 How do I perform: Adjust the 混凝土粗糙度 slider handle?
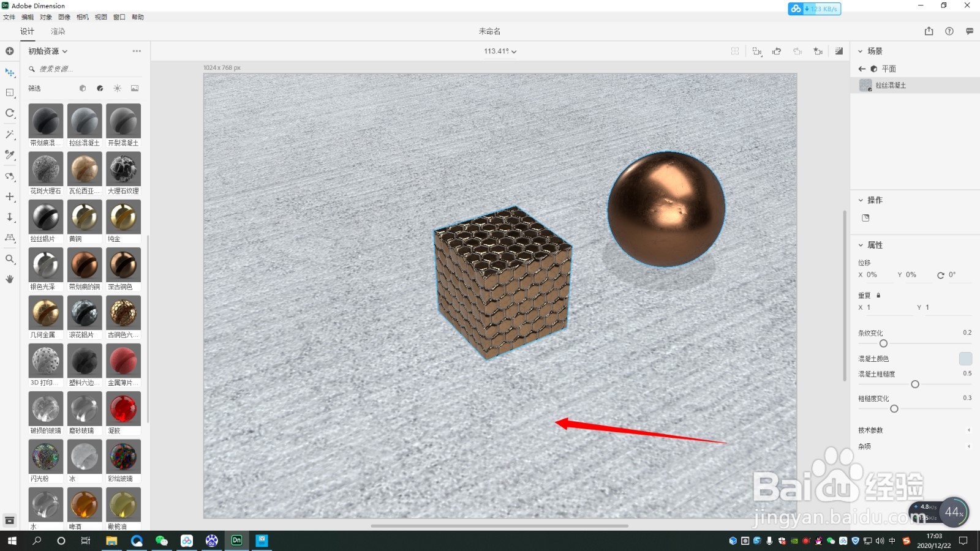tap(915, 384)
